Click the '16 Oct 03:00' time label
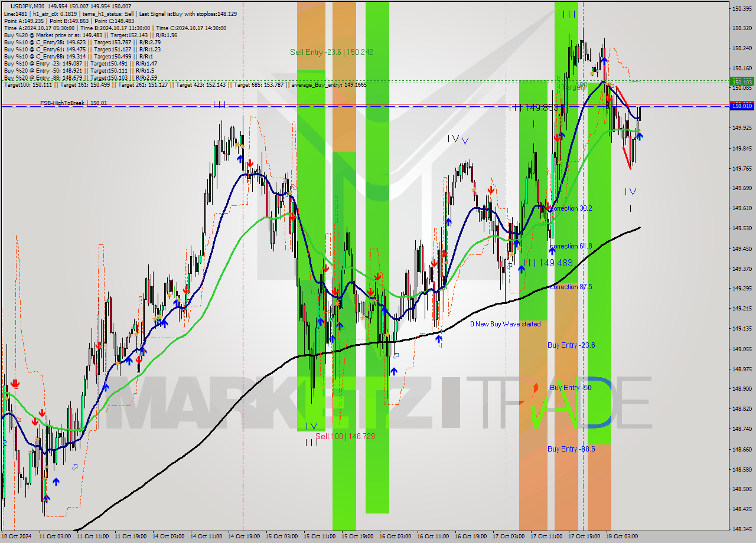This screenshot has height=543, width=756. coord(395,537)
